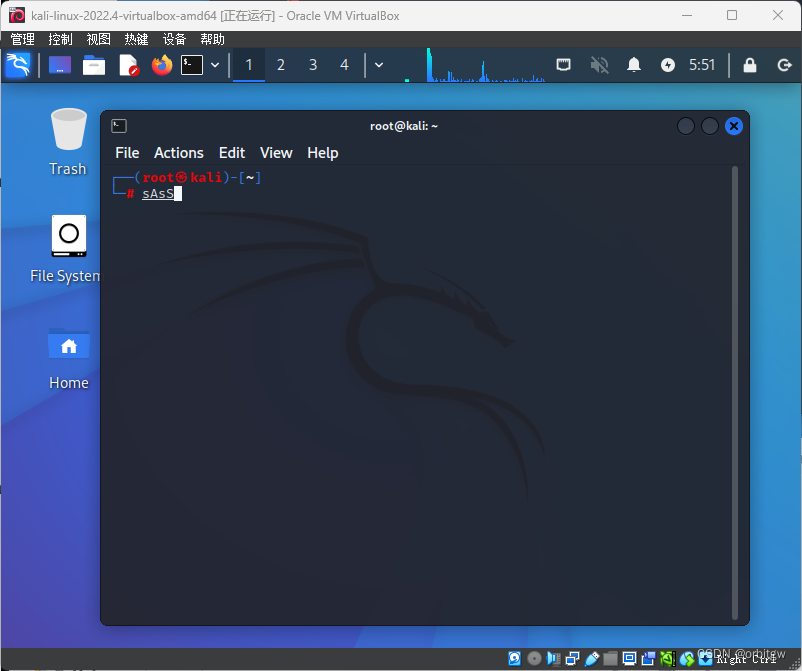Click VirtualBox USB devices status icon
The width and height of the screenshot is (802, 671).
coord(592,658)
